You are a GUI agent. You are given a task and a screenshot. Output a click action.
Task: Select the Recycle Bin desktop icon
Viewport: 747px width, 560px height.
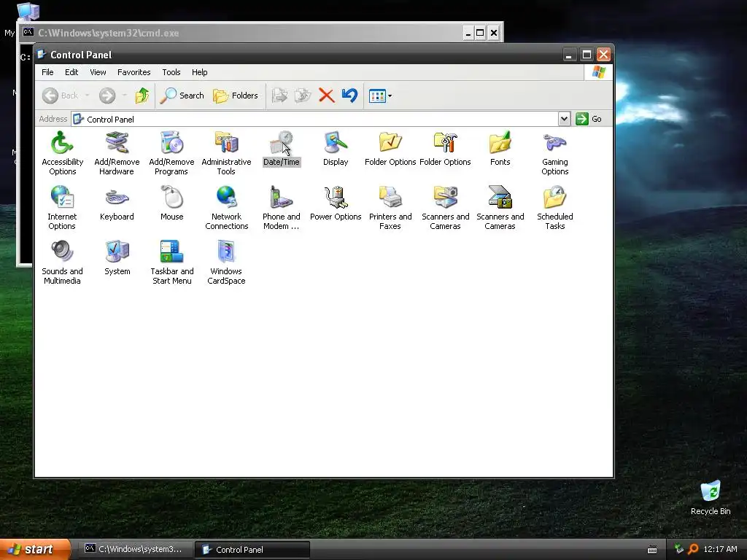pyautogui.click(x=711, y=497)
